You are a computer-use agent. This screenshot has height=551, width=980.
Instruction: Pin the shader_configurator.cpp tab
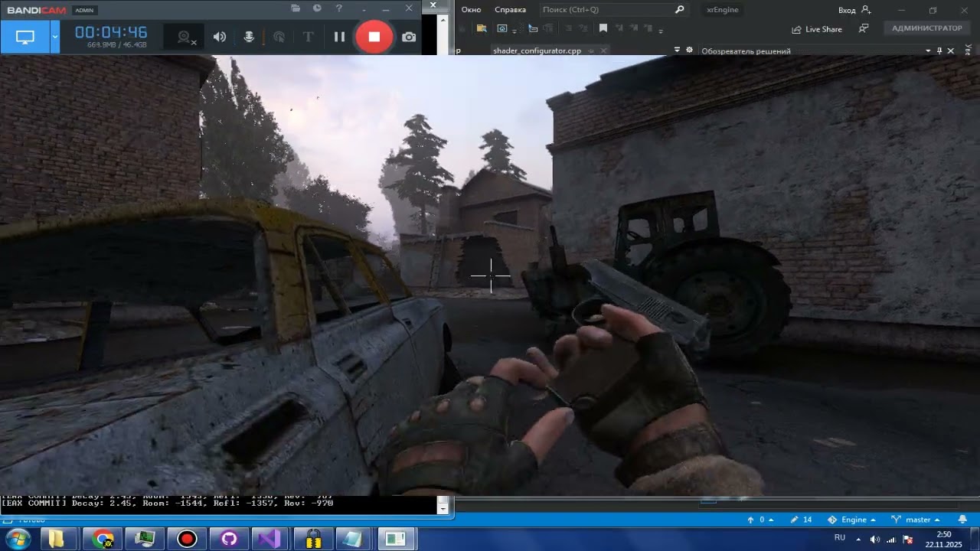[x=590, y=51]
